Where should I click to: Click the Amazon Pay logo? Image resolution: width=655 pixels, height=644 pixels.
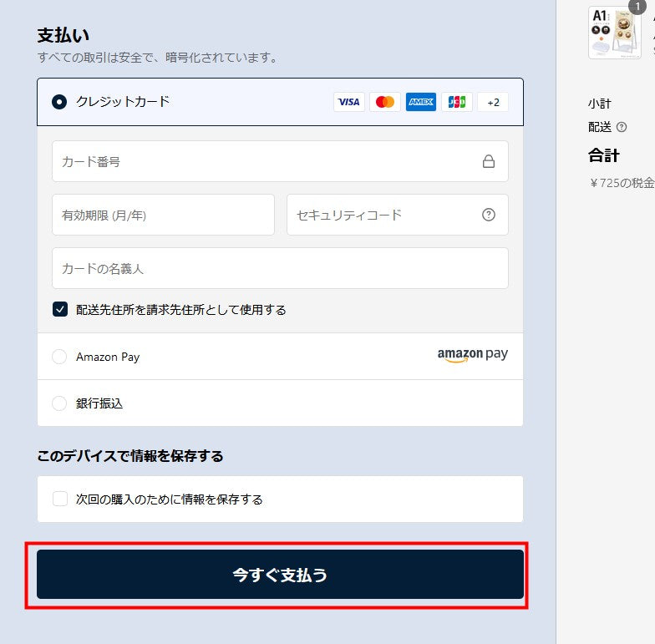[472, 355]
